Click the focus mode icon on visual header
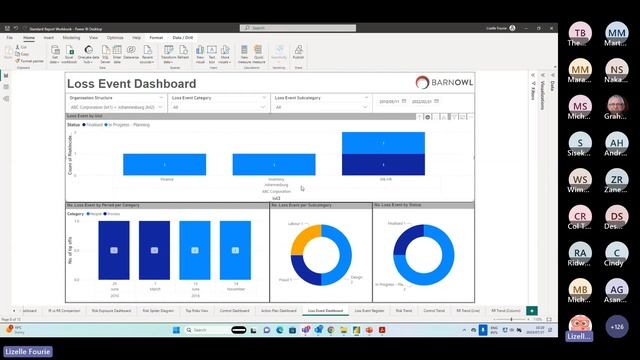 coord(462,117)
